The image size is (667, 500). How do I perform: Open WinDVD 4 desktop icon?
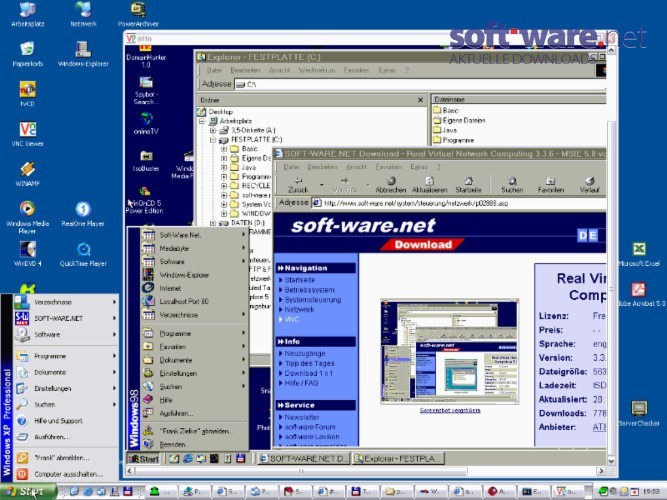pyautogui.click(x=28, y=254)
